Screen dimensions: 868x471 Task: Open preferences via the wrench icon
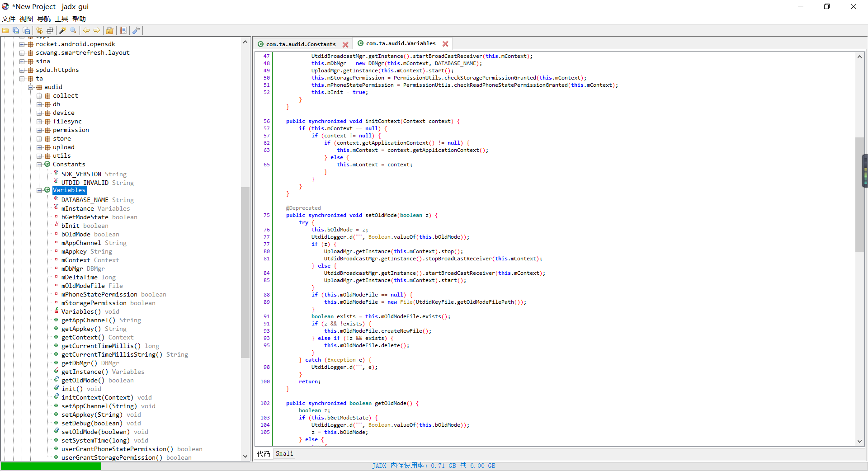pos(136,30)
